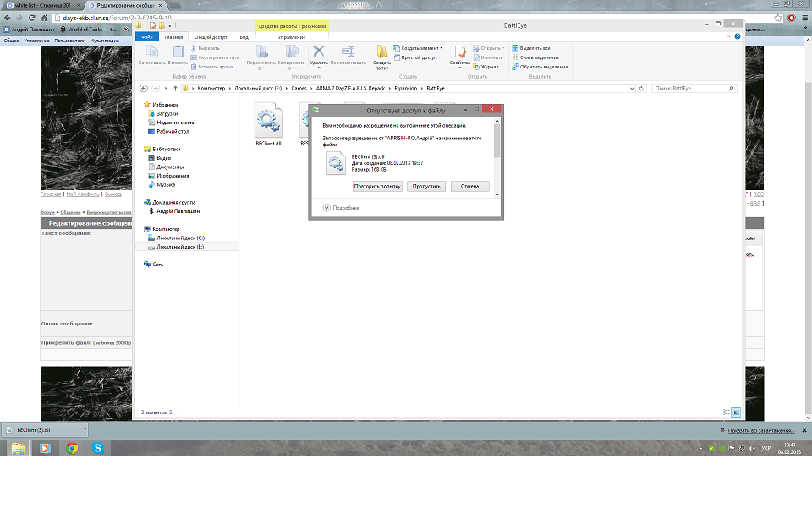This screenshot has height=508, width=812.
Task: Click the Свойства (Properties) icon
Action: coord(460,56)
